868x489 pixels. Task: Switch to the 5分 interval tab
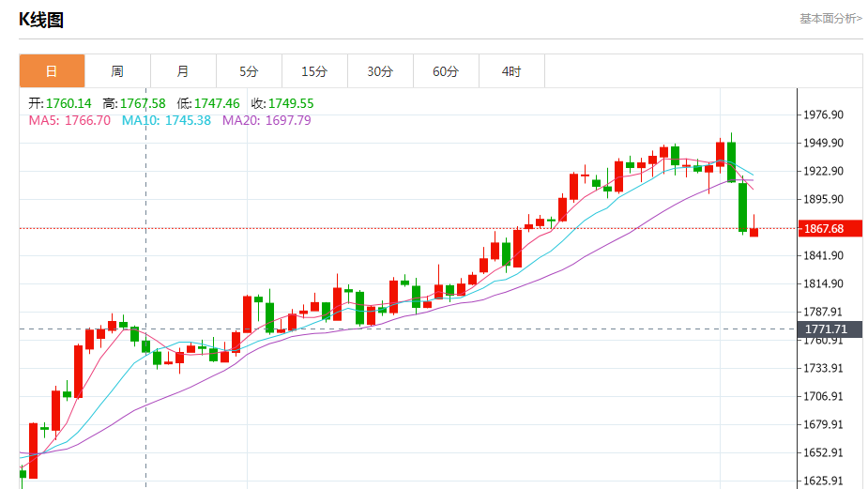click(x=249, y=71)
